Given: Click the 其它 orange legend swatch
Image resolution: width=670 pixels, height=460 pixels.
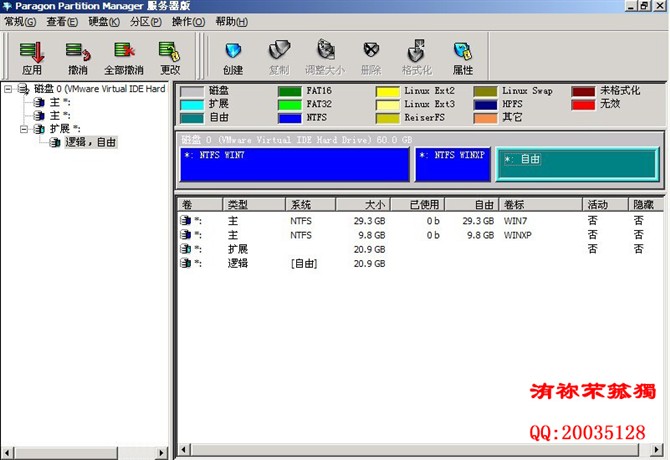Looking at the screenshot, I should [x=485, y=118].
